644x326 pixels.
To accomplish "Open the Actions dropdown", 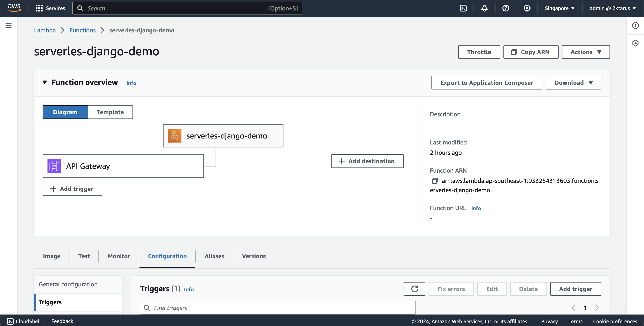I will click(586, 52).
